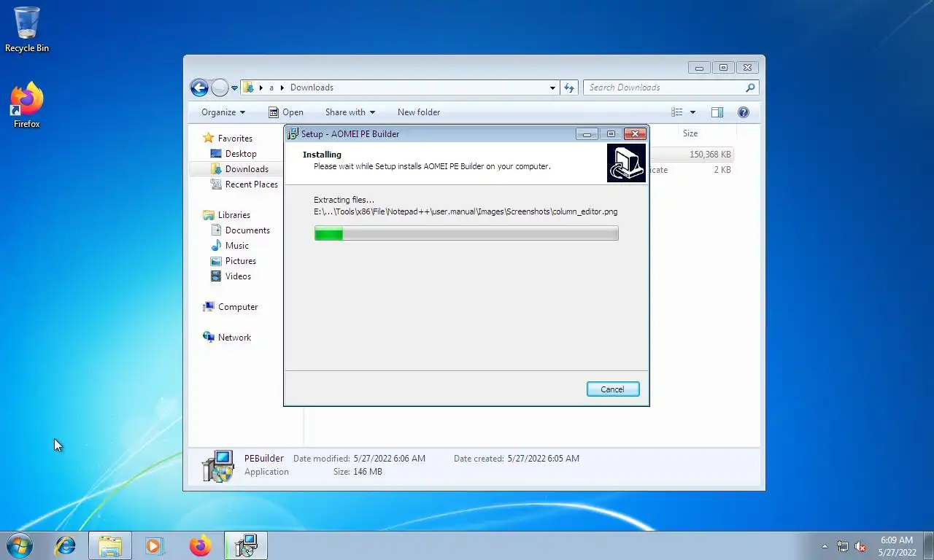The width and height of the screenshot is (934, 560).
Task: Create a New folder
Action: coord(419,112)
